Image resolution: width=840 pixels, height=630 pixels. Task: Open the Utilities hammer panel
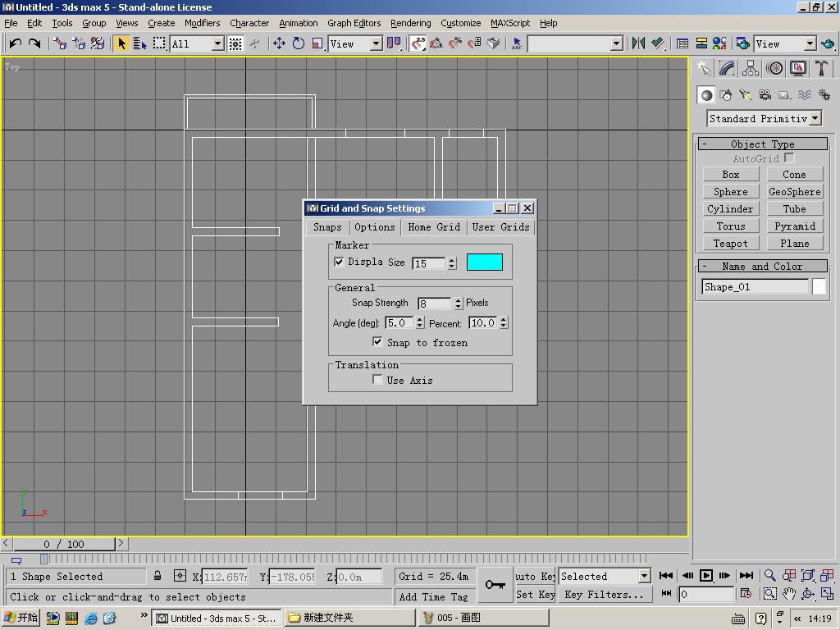click(x=821, y=68)
